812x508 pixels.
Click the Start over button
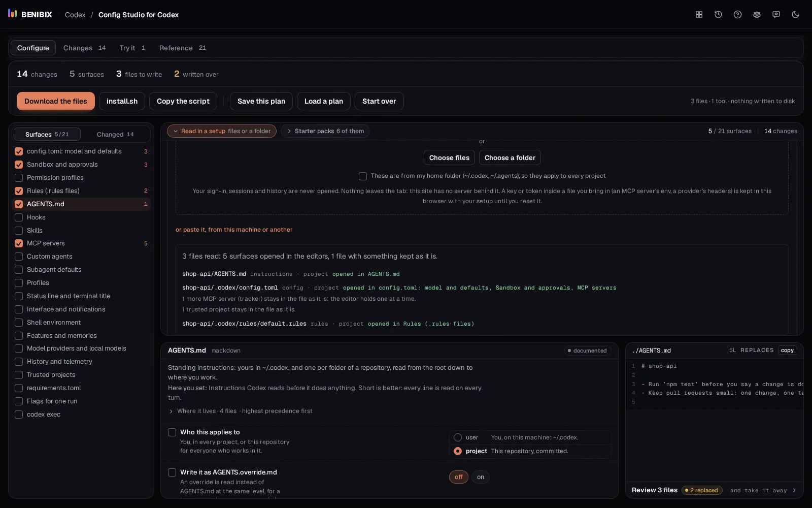pos(379,101)
